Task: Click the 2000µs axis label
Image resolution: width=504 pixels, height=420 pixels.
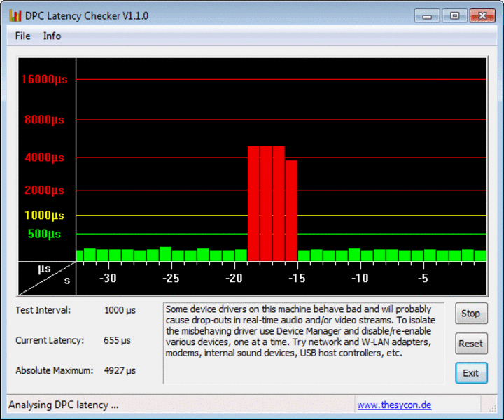Action: coord(44,190)
